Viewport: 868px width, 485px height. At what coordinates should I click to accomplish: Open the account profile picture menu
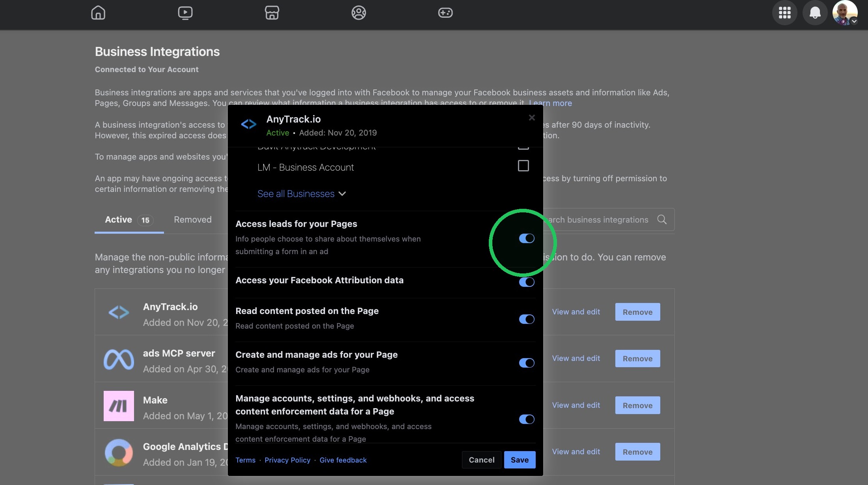tap(845, 13)
